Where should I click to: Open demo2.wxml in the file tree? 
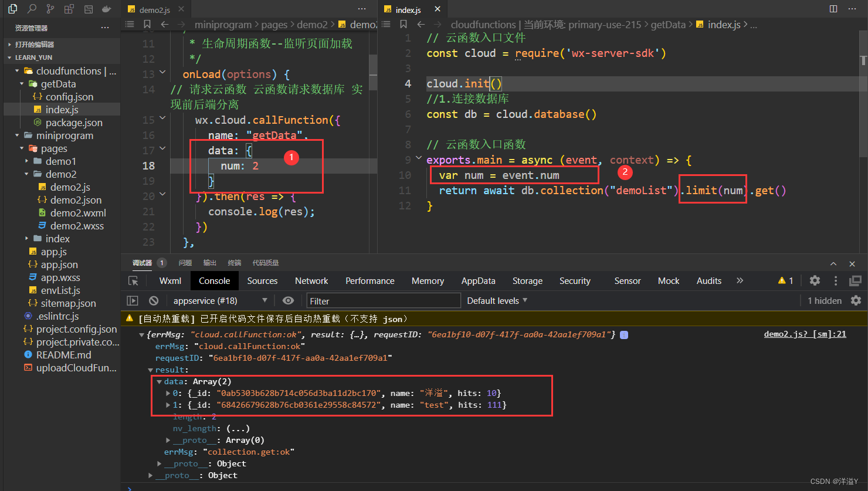coord(78,213)
